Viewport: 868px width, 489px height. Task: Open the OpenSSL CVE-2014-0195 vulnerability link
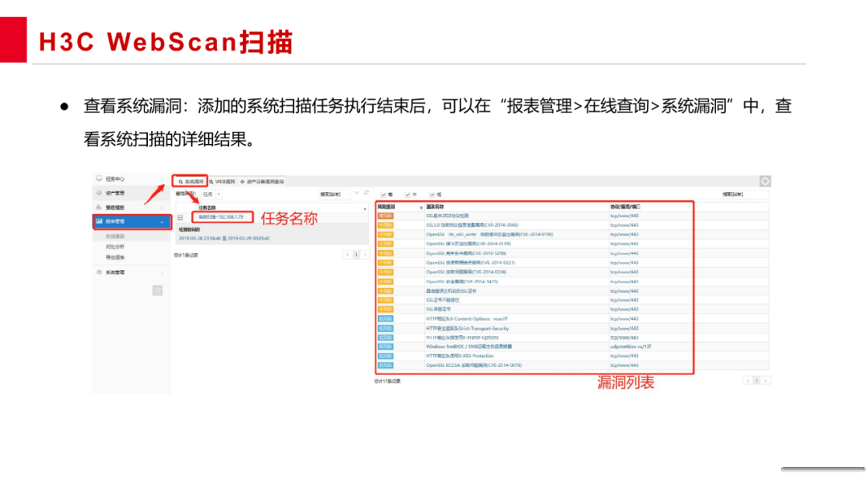coord(468,244)
